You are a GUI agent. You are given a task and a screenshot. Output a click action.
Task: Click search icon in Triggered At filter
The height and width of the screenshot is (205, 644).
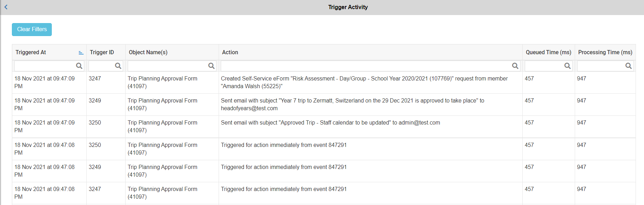click(x=79, y=66)
